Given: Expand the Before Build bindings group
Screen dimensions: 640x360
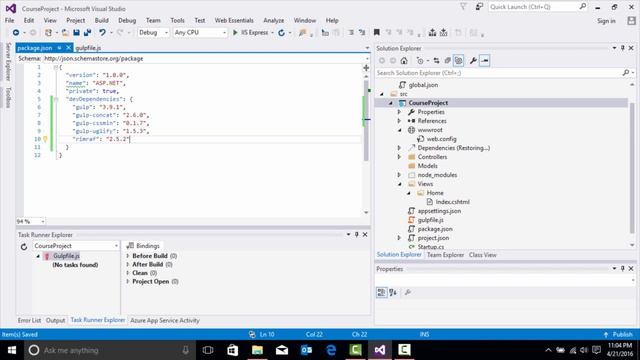Looking at the screenshot, I should 128,256.
